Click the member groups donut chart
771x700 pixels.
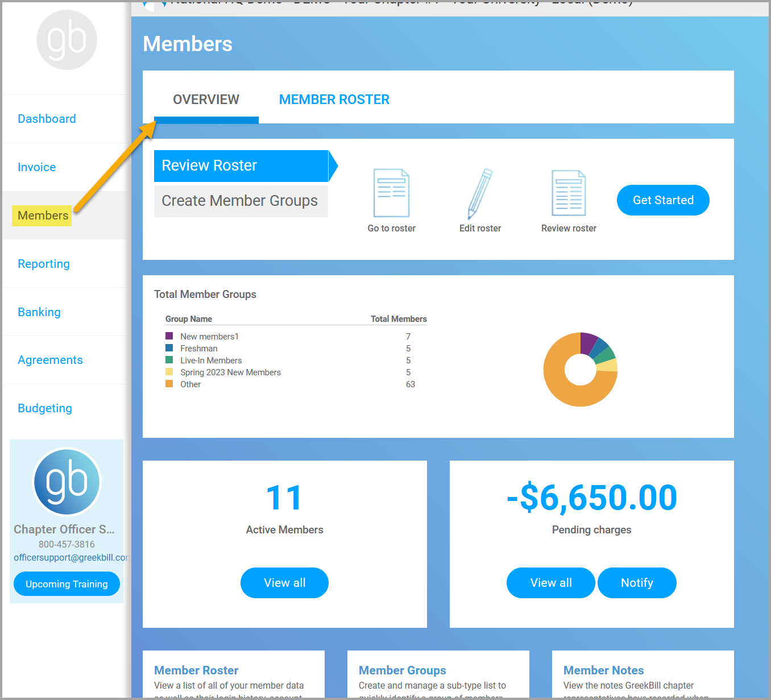tap(580, 370)
